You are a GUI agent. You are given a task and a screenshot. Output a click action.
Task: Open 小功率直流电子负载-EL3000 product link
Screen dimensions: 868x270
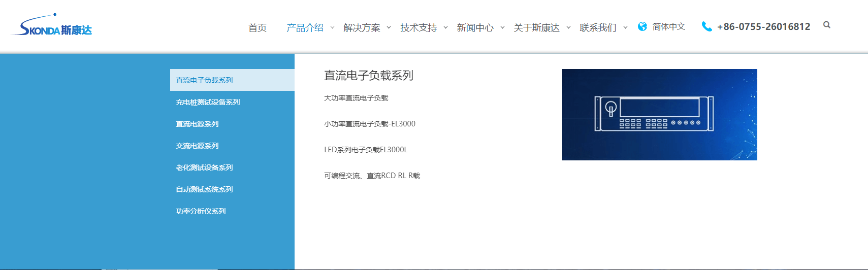pos(370,124)
